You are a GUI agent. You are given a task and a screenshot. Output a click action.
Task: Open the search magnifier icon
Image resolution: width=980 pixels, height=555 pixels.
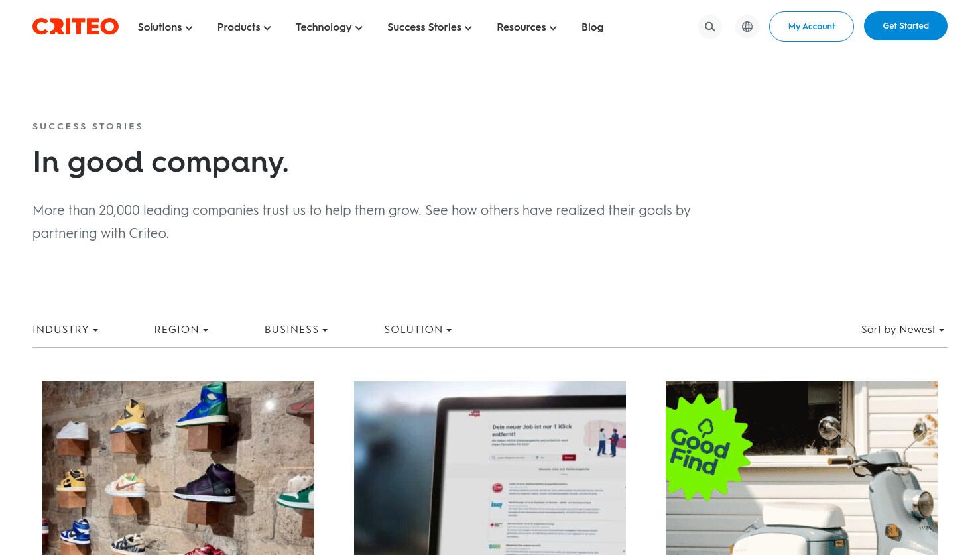(710, 27)
